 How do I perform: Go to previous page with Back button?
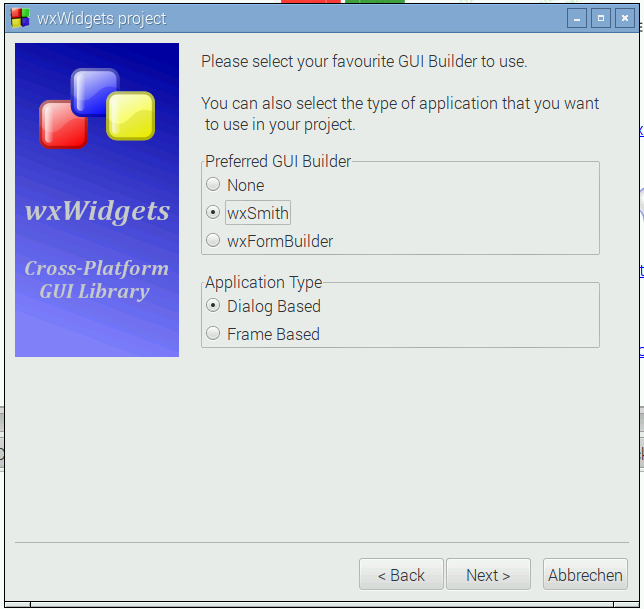(x=401, y=574)
